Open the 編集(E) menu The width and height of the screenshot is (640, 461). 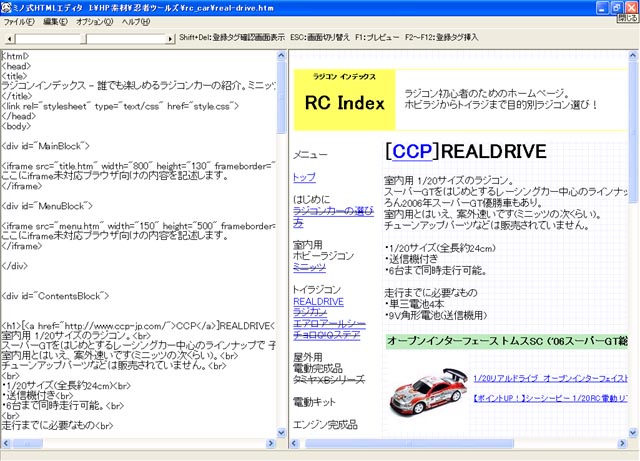pyautogui.click(x=55, y=22)
